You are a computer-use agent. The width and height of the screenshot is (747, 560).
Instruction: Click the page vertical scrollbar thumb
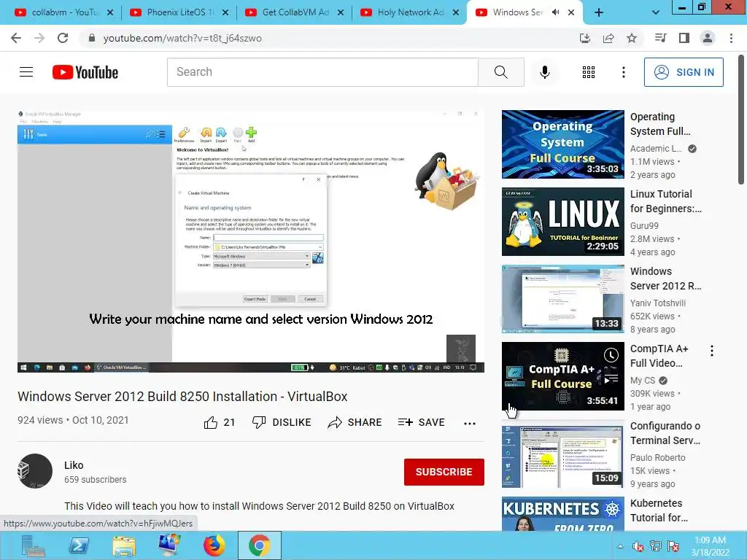741,119
